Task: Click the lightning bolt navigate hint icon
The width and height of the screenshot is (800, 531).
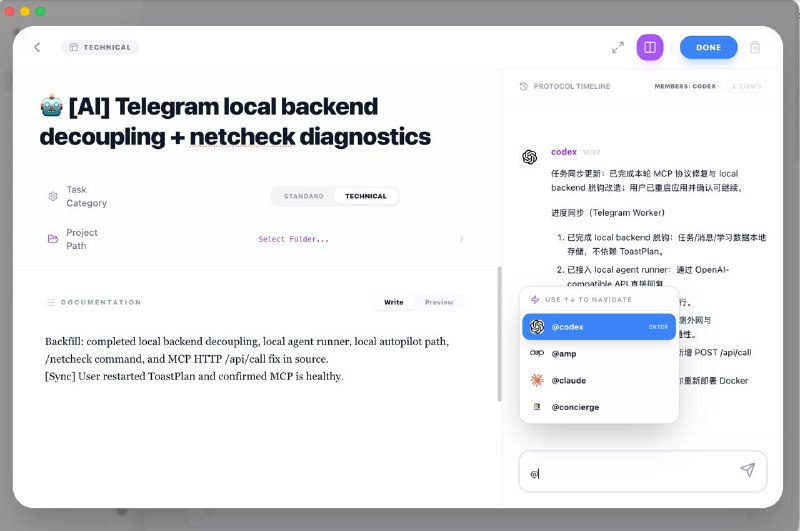Action: point(535,299)
